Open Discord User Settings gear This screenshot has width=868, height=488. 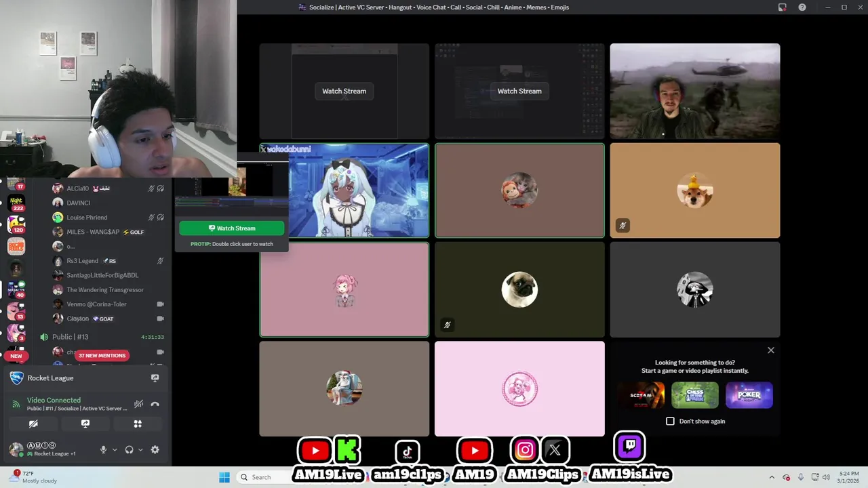coord(155,449)
